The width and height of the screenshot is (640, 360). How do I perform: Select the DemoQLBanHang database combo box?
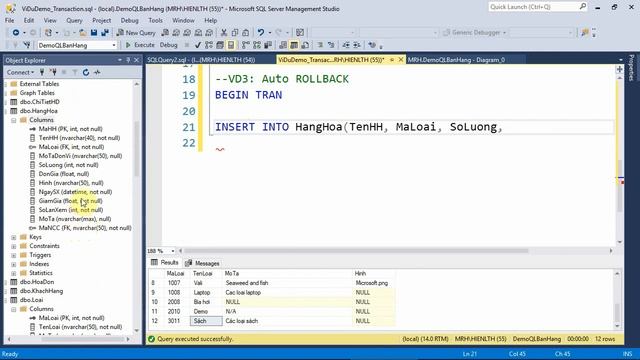(77, 45)
